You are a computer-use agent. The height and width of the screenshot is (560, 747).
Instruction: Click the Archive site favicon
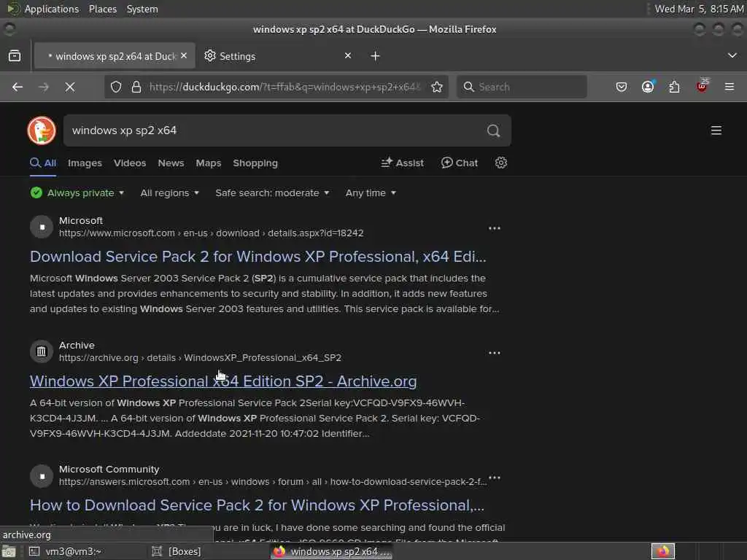(x=42, y=351)
